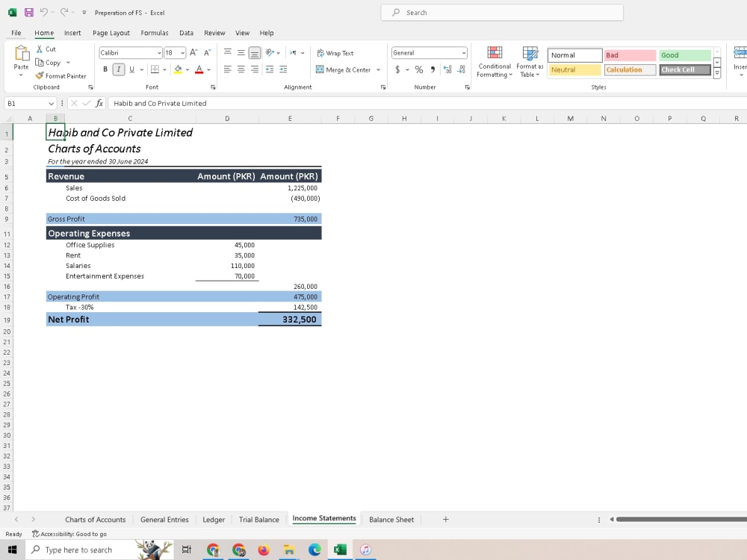Open the File menu

tap(16, 33)
